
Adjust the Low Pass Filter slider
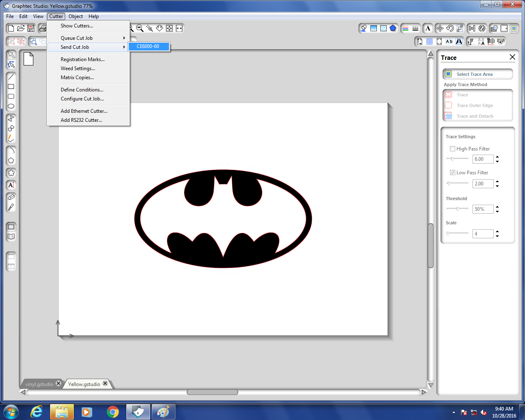(x=457, y=183)
